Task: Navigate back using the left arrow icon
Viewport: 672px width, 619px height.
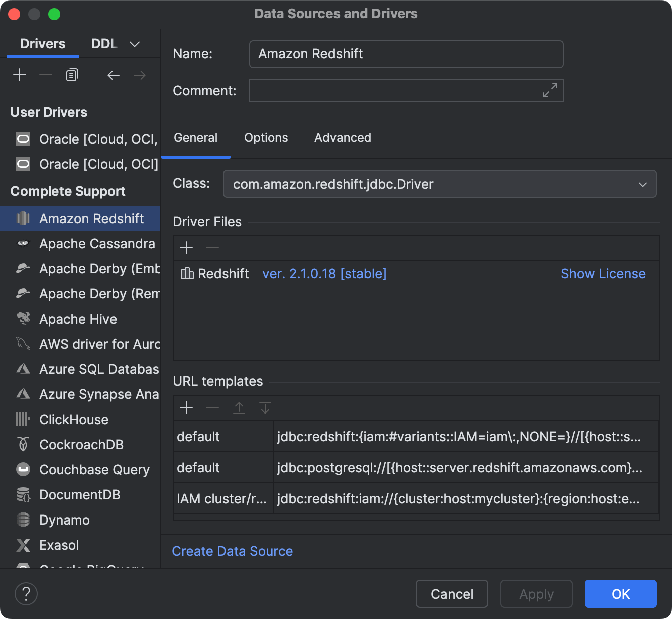Action: tap(113, 75)
